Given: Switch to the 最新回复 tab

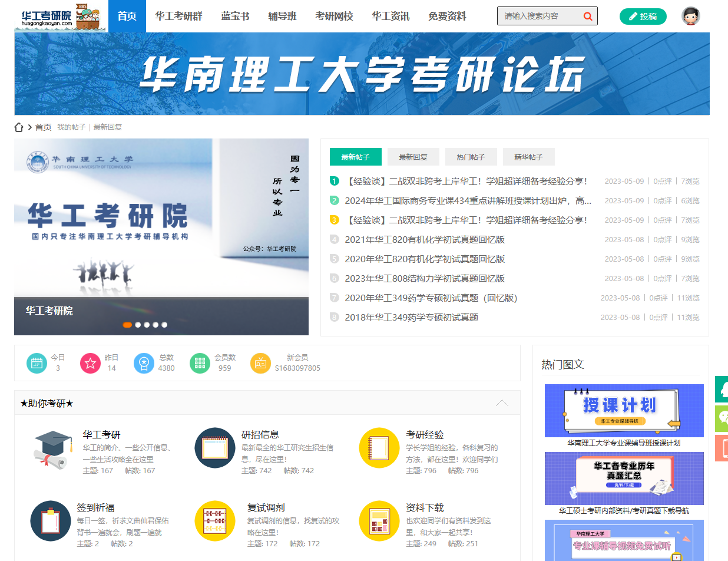Looking at the screenshot, I should coord(413,157).
